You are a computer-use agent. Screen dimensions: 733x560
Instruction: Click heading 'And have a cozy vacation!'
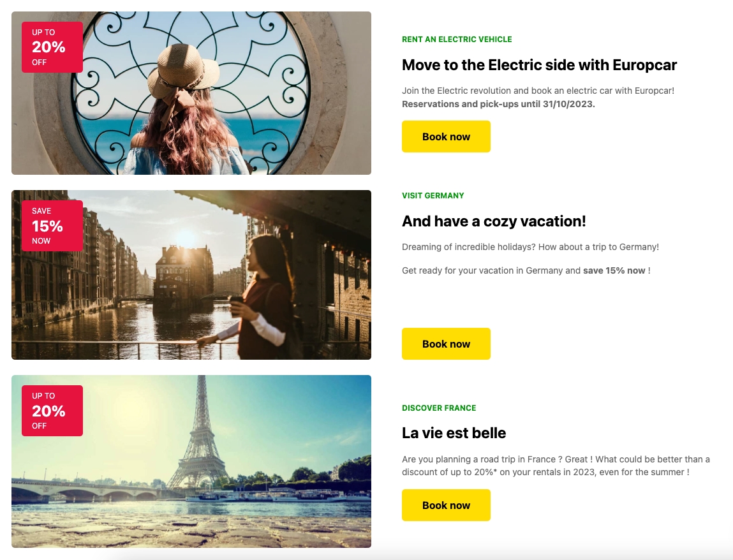pos(494,221)
